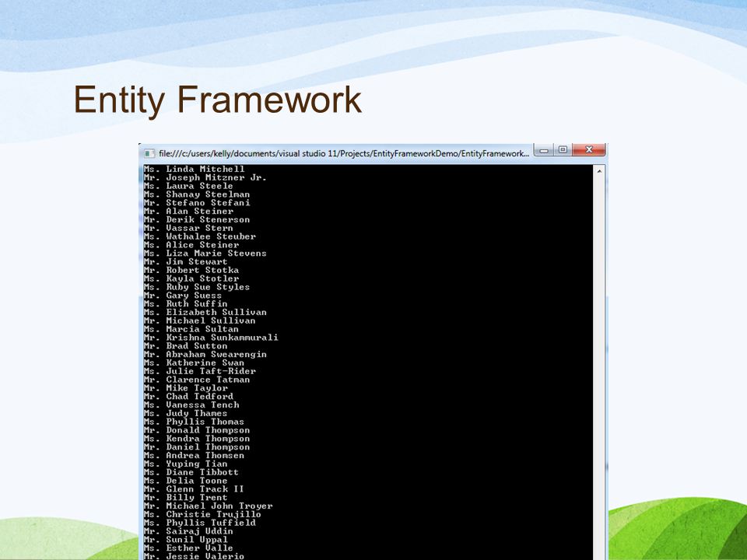Select the line Mr. Robert Stotka
The height and width of the screenshot is (560, 747).
click(x=191, y=270)
